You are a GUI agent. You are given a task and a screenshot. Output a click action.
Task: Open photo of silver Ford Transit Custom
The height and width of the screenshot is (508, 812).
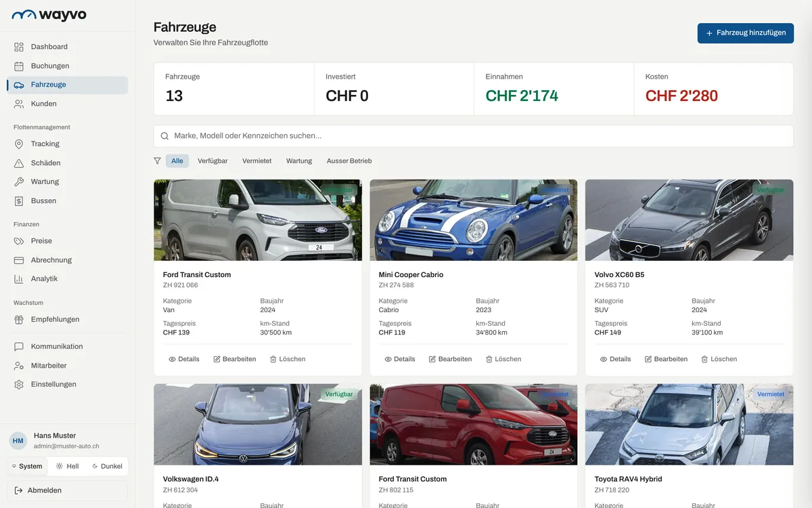(258, 220)
